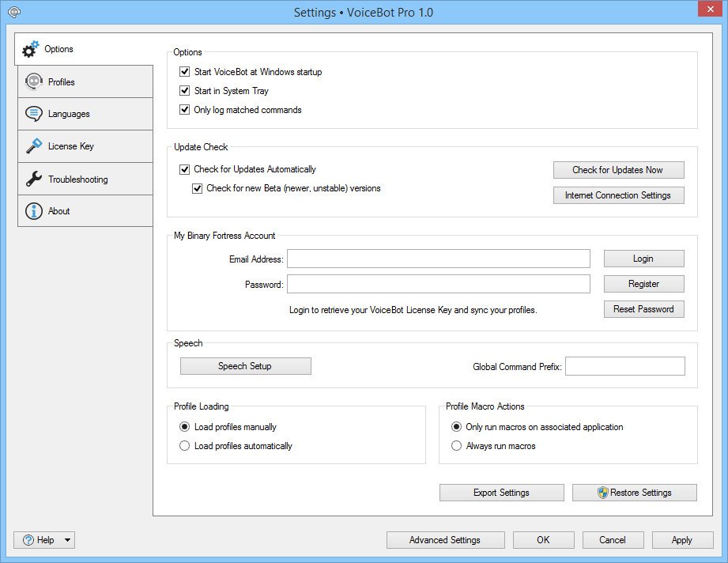Viewport: 728px width, 563px height.
Task: Click the Languages speech bubble icon
Action: (33, 114)
